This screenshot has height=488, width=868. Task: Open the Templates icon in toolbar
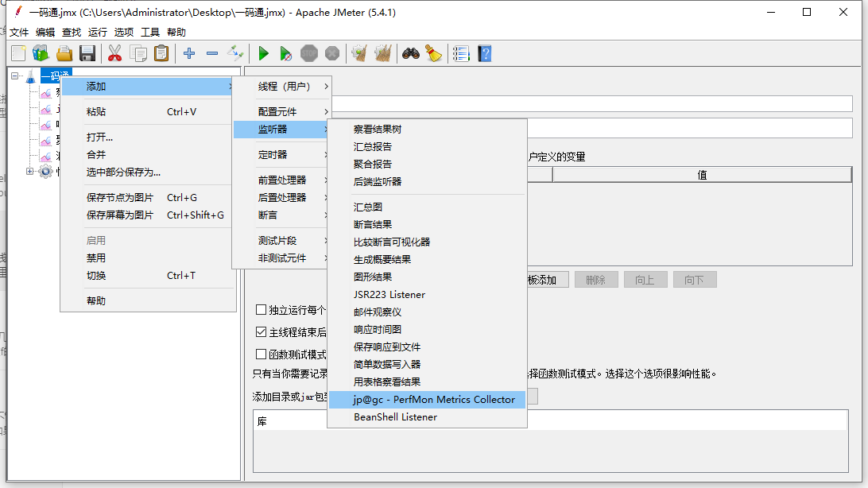click(x=41, y=54)
